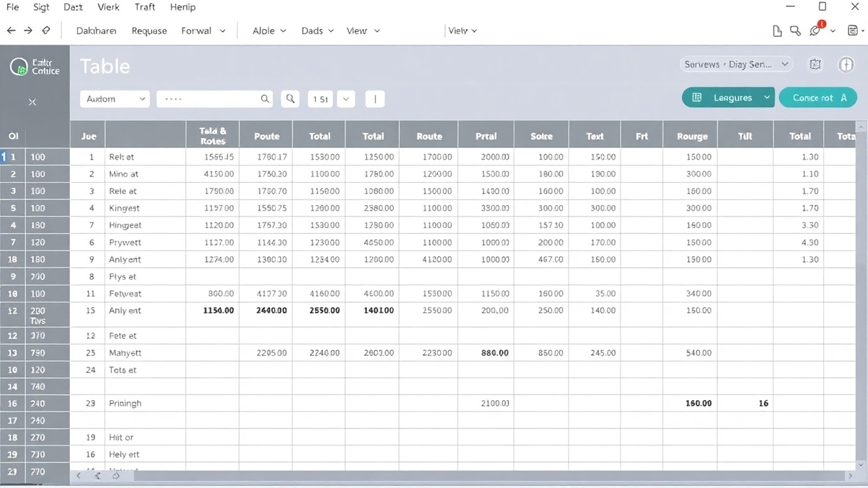Click into the table search field

click(214, 99)
